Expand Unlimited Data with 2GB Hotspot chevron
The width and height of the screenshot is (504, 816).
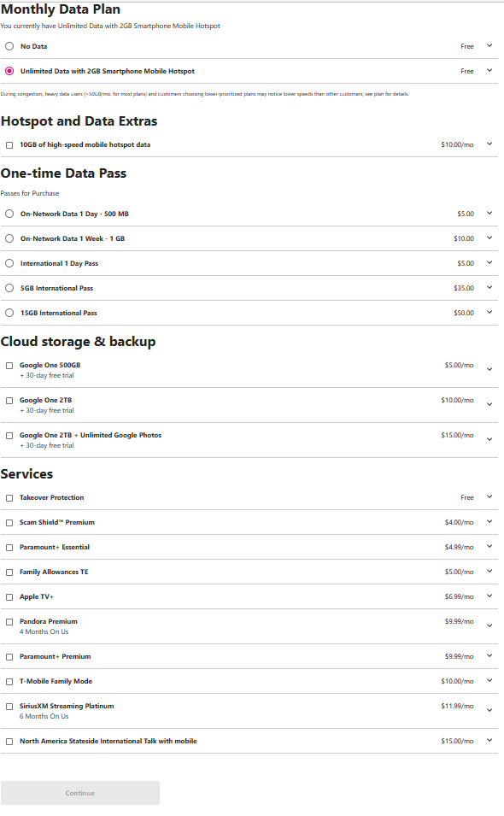[489, 70]
